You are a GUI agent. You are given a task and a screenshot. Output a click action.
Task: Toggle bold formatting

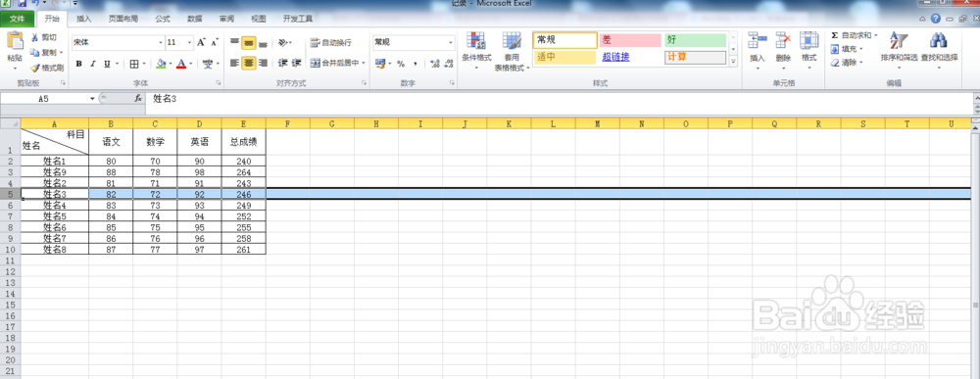pyautogui.click(x=78, y=63)
